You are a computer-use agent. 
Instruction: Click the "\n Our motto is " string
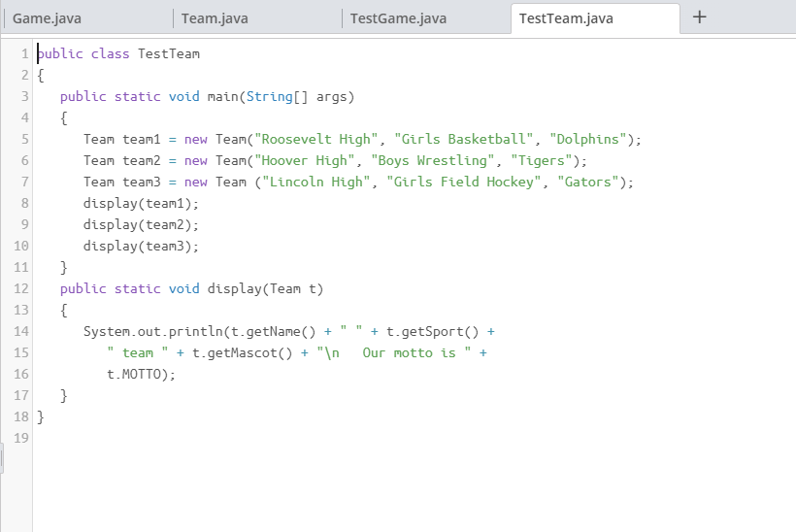point(393,352)
